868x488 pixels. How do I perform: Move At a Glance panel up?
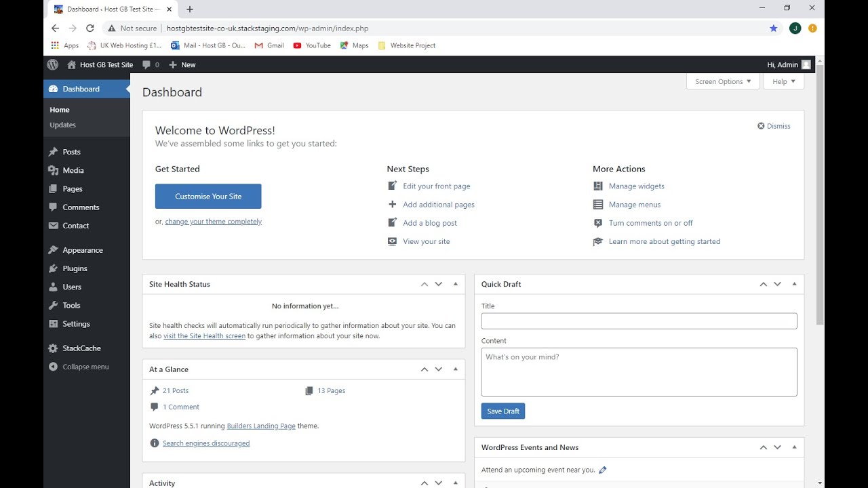tap(425, 369)
